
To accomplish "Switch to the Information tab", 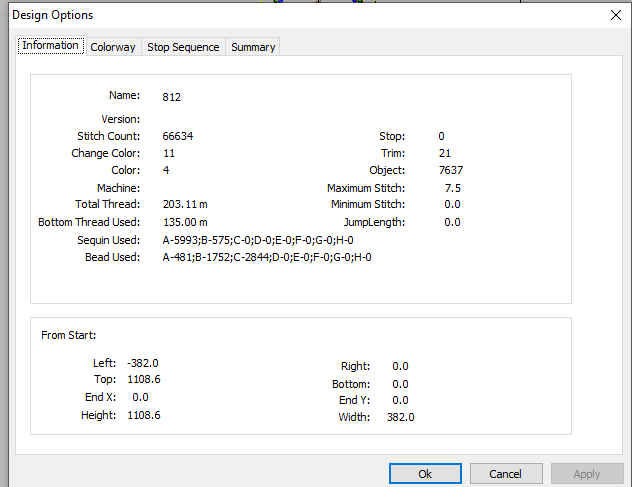I will pos(51,45).
